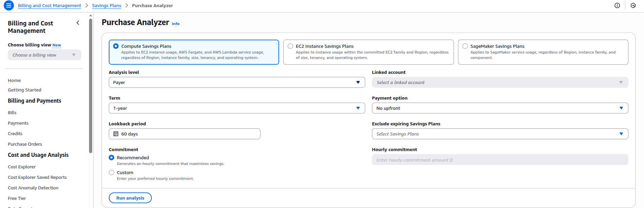Click the info circle icon in top bar
Screen dimensions: 644x208
point(617,5)
